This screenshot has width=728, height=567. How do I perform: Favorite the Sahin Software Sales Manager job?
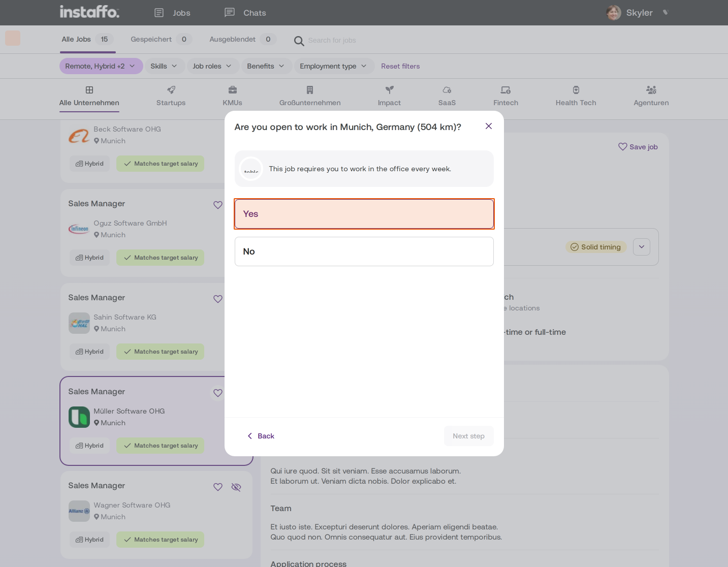point(218,299)
